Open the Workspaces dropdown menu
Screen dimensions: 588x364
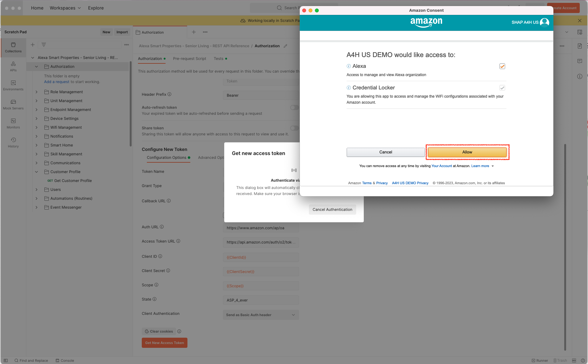point(65,8)
